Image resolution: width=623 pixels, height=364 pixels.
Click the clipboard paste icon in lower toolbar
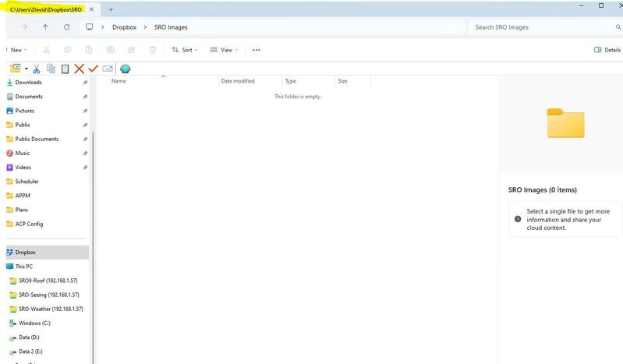pyautogui.click(x=65, y=69)
